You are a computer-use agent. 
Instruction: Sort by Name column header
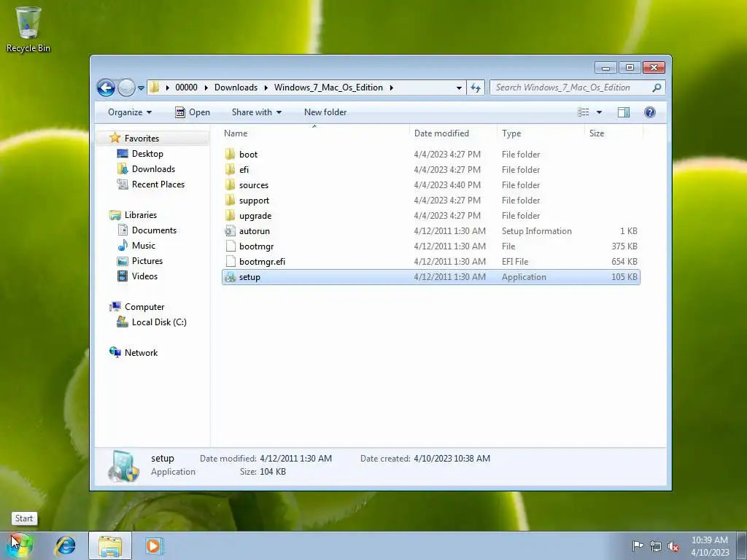pos(314,133)
